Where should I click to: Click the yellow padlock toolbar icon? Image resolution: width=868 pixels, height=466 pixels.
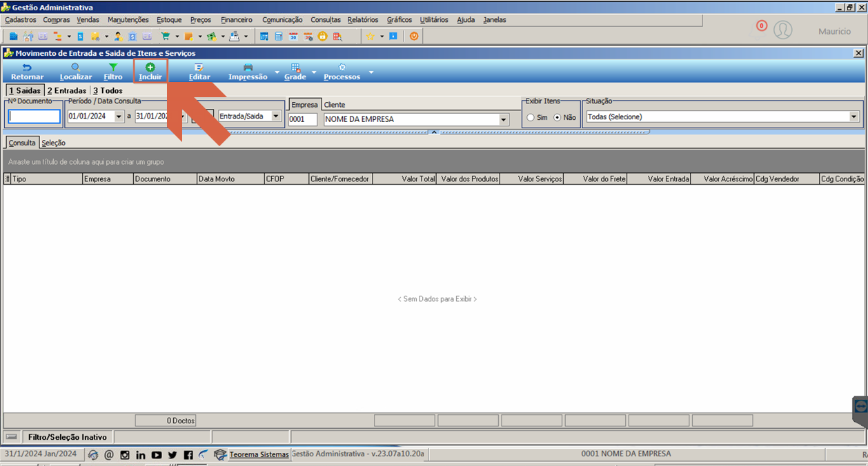click(322, 36)
